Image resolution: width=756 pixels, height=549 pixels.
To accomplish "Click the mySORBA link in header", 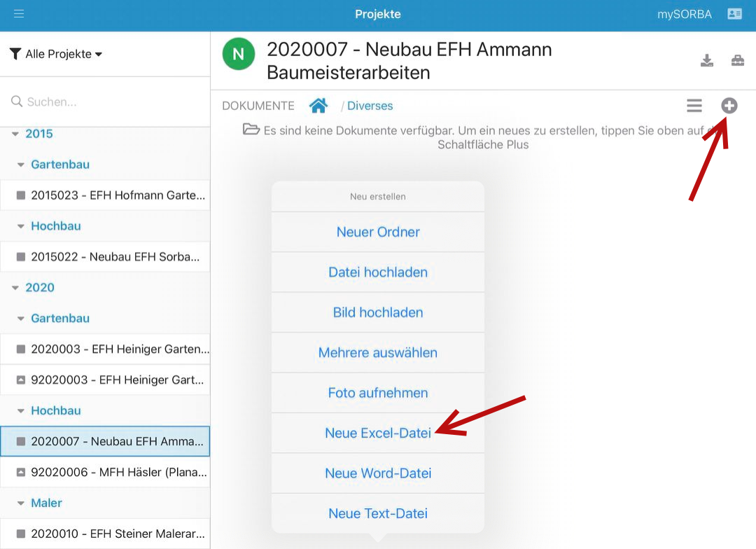I will click(x=684, y=14).
